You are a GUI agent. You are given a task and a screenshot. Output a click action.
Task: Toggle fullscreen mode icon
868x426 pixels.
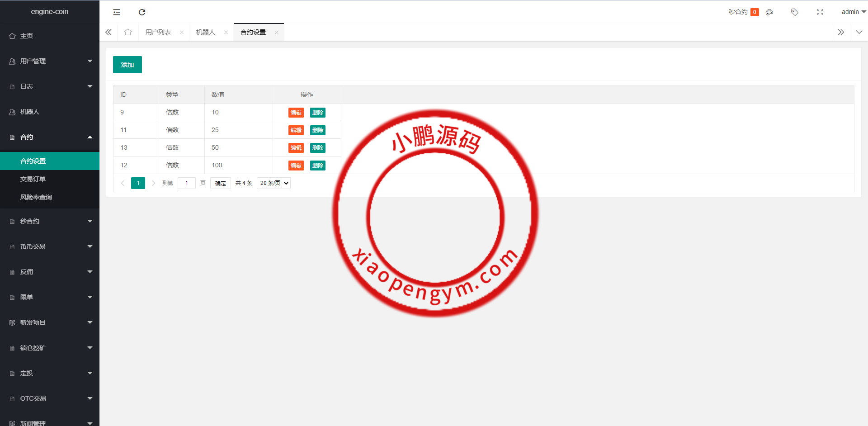click(820, 12)
